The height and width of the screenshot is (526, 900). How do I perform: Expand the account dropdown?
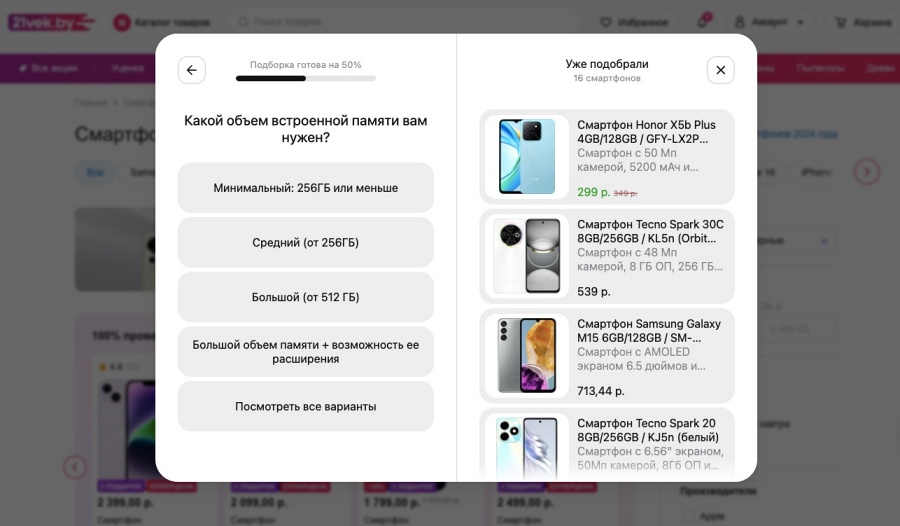(x=771, y=22)
